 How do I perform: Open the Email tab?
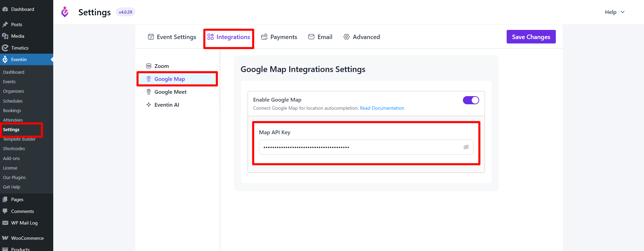tap(320, 37)
